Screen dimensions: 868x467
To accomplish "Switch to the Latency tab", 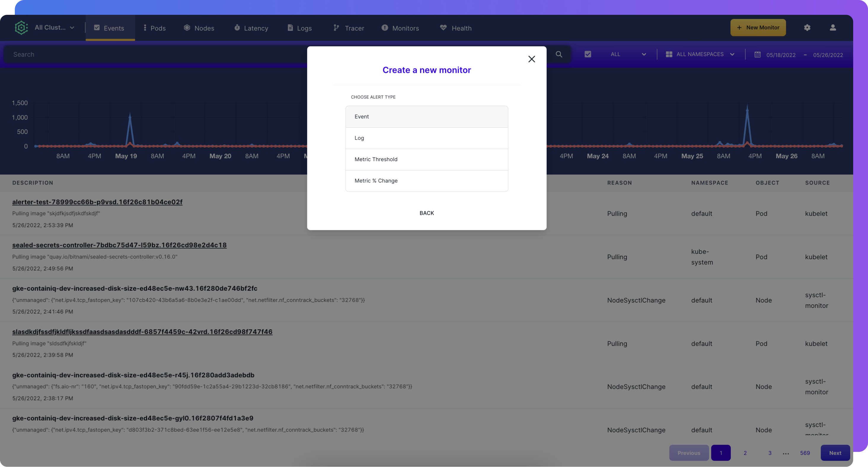I will [x=251, y=28].
